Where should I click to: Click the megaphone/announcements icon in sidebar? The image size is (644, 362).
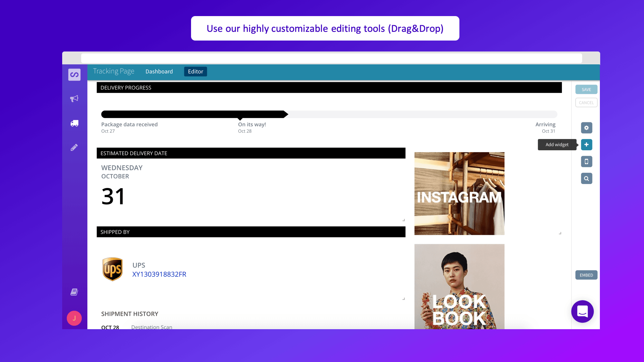point(74,98)
